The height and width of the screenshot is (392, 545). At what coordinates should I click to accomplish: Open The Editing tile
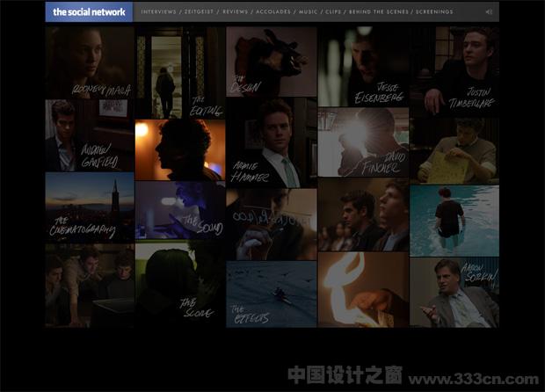[x=180, y=73]
